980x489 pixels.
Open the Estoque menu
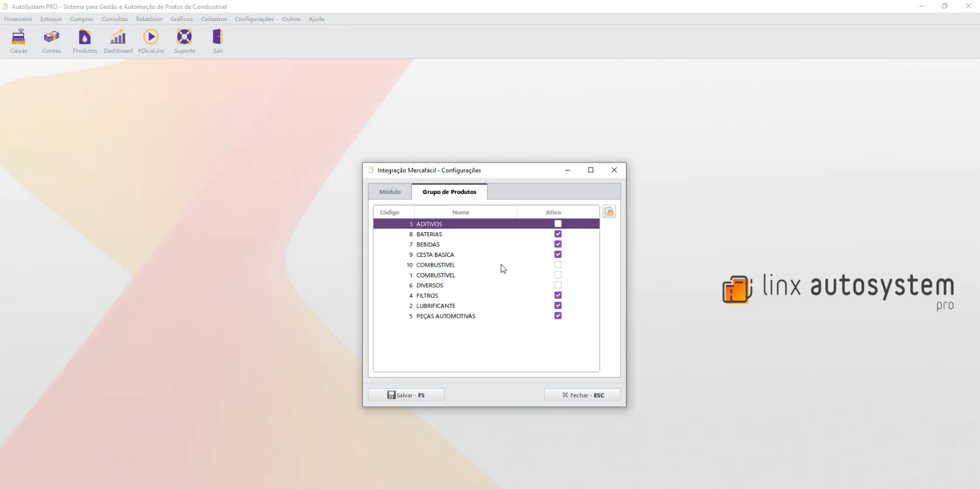[x=51, y=19]
